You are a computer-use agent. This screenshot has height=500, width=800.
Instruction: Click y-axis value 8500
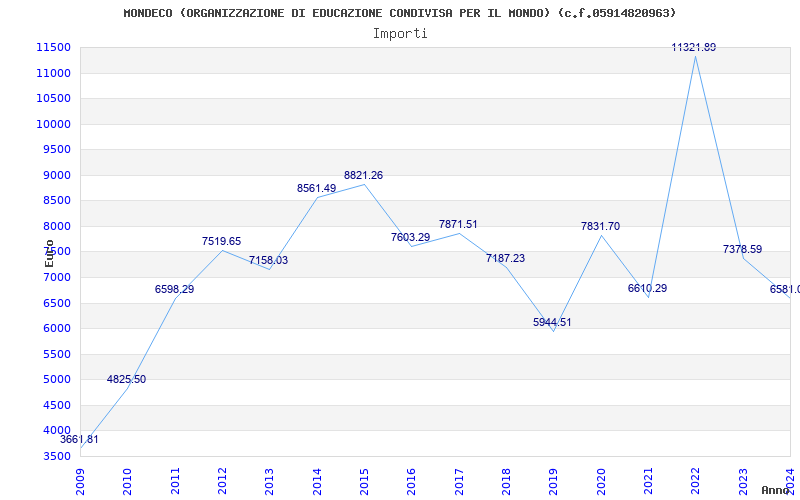(57, 201)
